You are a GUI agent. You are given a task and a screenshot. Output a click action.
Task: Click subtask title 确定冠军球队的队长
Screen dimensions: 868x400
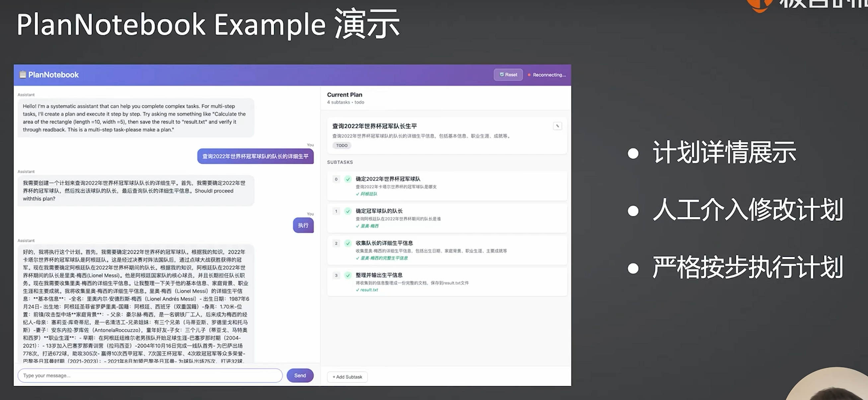click(379, 211)
